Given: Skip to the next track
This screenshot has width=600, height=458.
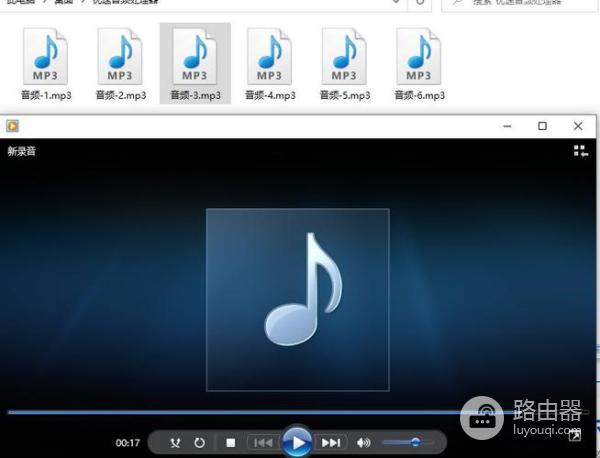Looking at the screenshot, I should tap(331, 443).
